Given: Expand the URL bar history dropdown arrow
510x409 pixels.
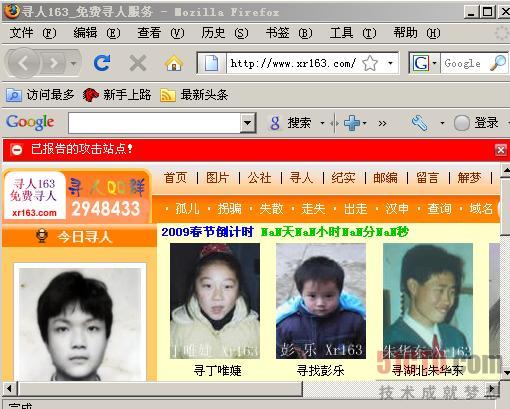Looking at the screenshot, I should click(390, 63).
